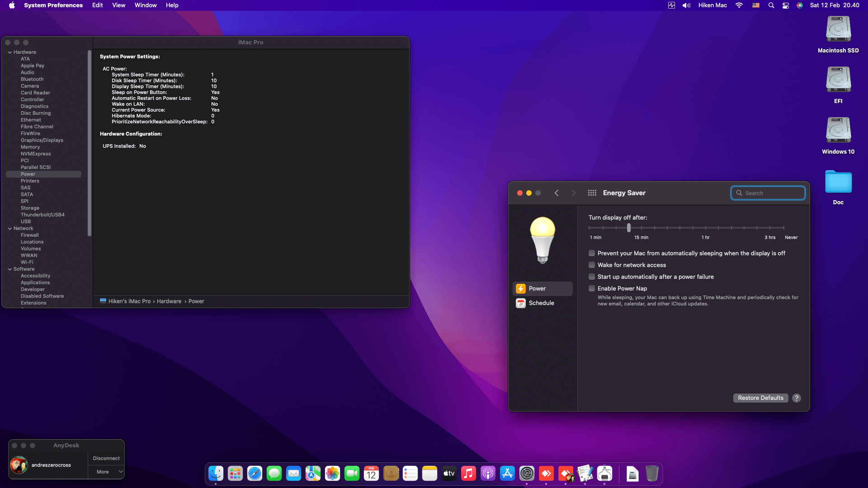Click the show all preferences grid icon
This screenshot has width=868, height=488.
coord(592,193)
